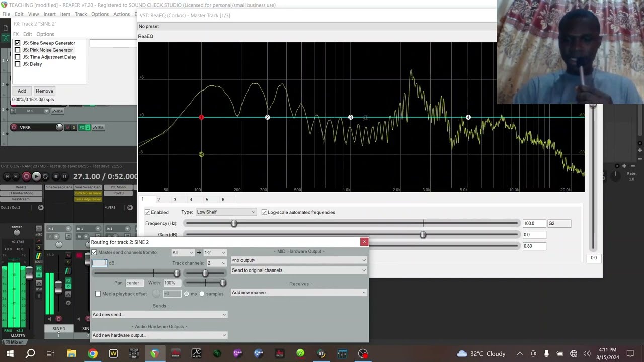Viewport: 644px width, 362px height.
Task: Click the transport Record button
Action: [x=26, y=176]
